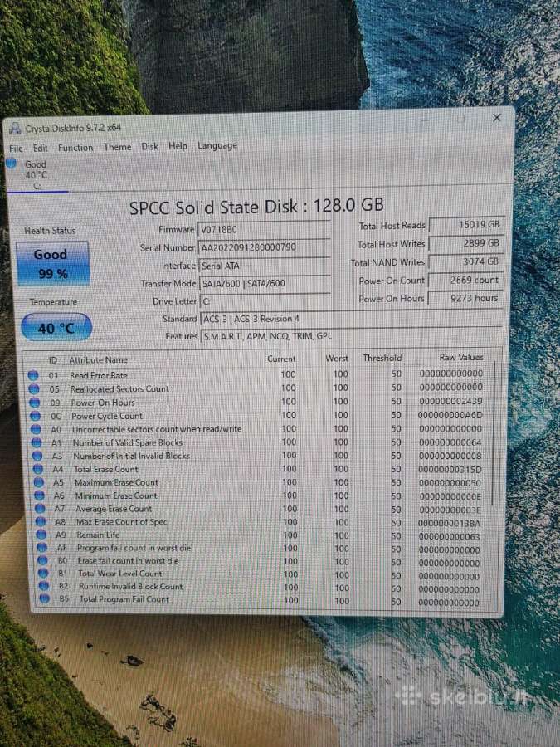This screenshot has height=747, width=560.
Task: Select the Read Error Rate attribute name
Action: coord(99,375)
